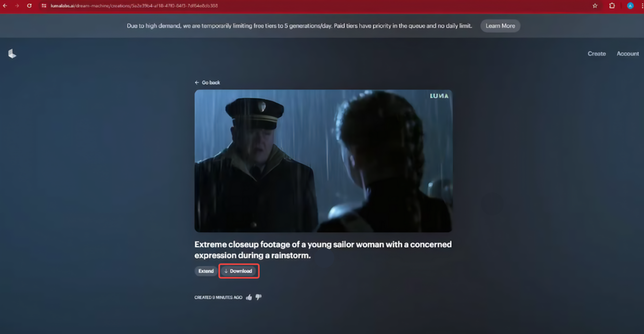Bookmark this page with the star icon
644x334 pixels.
pos(595,6)
